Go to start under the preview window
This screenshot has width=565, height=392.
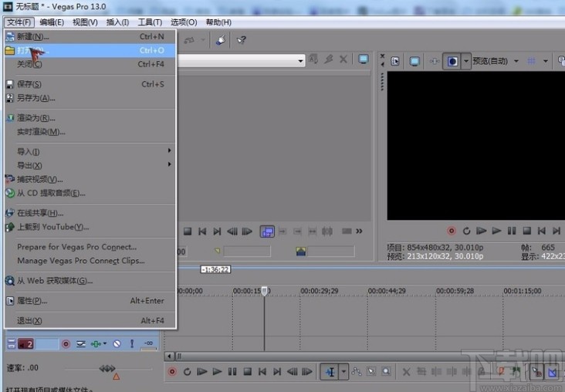click(x=542, y=231)
